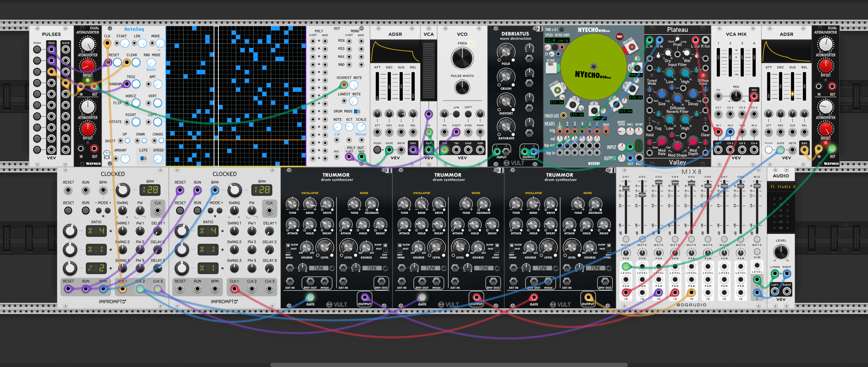Image resolution: width=868 pixels, height=367 pixels.
Task: Click the VCA level slider
Action: click(429, 71)
